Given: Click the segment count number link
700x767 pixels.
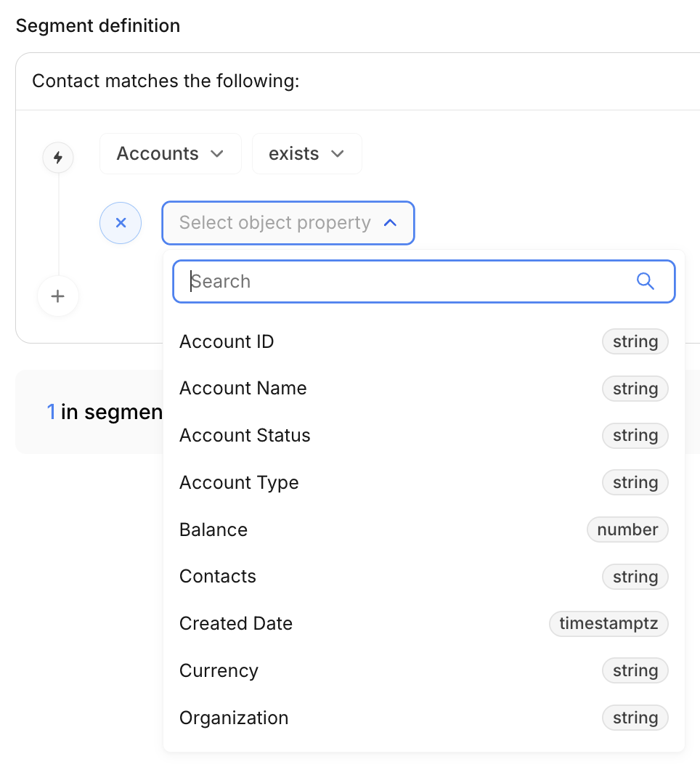Looking at the screenshot, I should 51,413.
